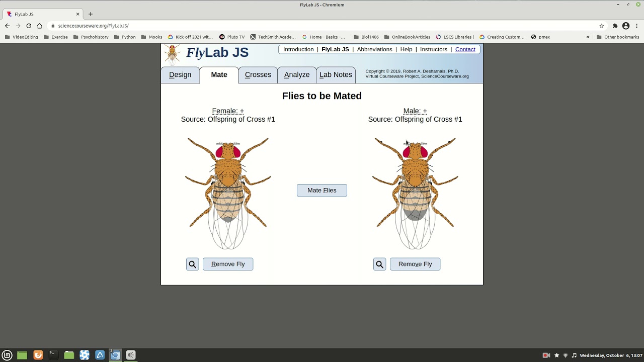This screenshot has height=362, width=644.
Task: Open the TechSmith Academy bookmark
Action: point(273,37)
